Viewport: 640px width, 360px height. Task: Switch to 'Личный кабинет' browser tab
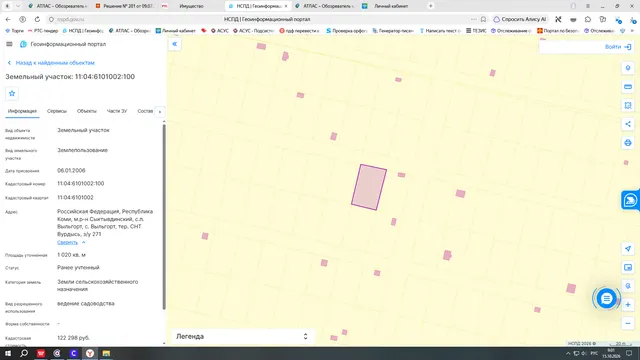(391, 6)
